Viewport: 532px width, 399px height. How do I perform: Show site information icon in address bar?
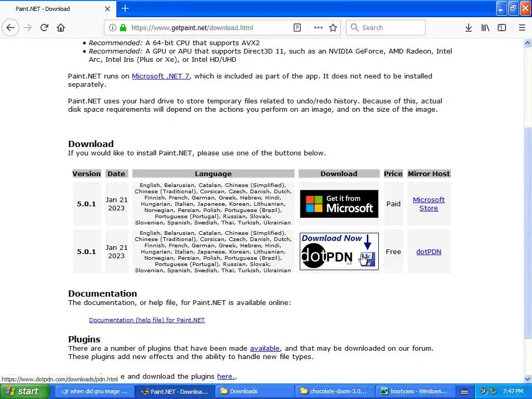pos(112,28)
